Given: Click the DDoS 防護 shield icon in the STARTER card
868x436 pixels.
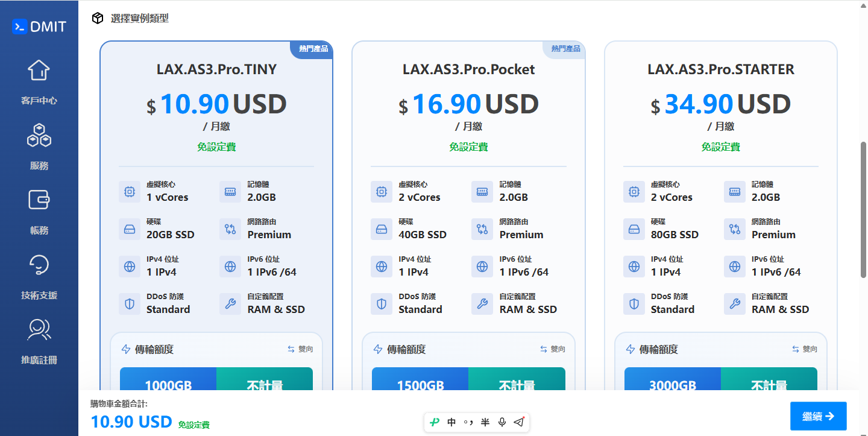Looking at the screenshot, I should pyautogui.click(x=634, y=304).
